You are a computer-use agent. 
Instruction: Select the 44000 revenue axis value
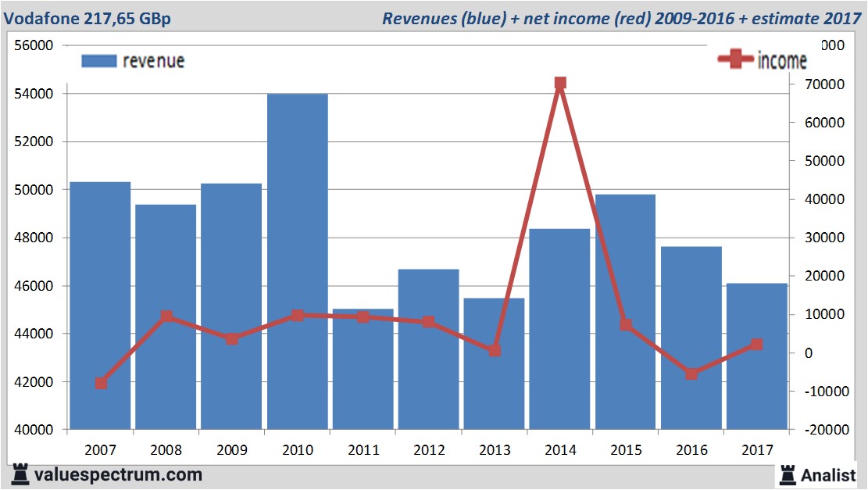coord(34,334)
